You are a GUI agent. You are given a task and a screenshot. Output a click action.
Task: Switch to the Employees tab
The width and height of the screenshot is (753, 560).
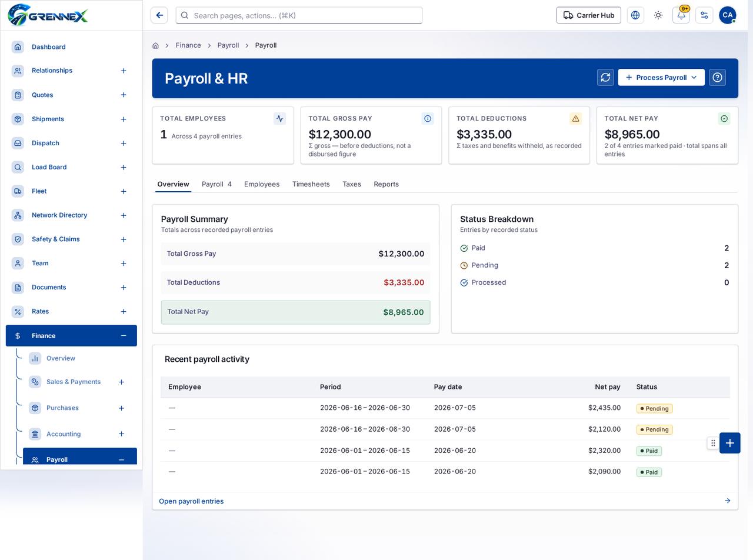tap(262, 184)
